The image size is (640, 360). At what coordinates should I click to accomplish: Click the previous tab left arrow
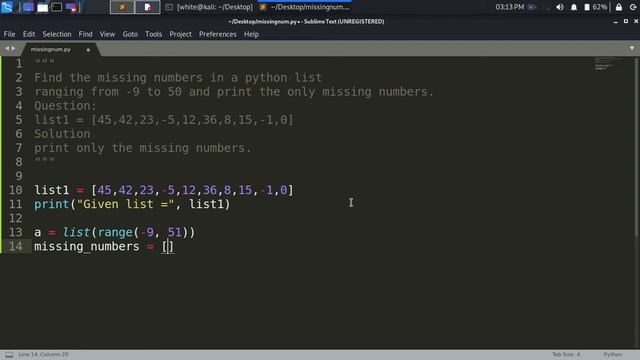point(7,49)
